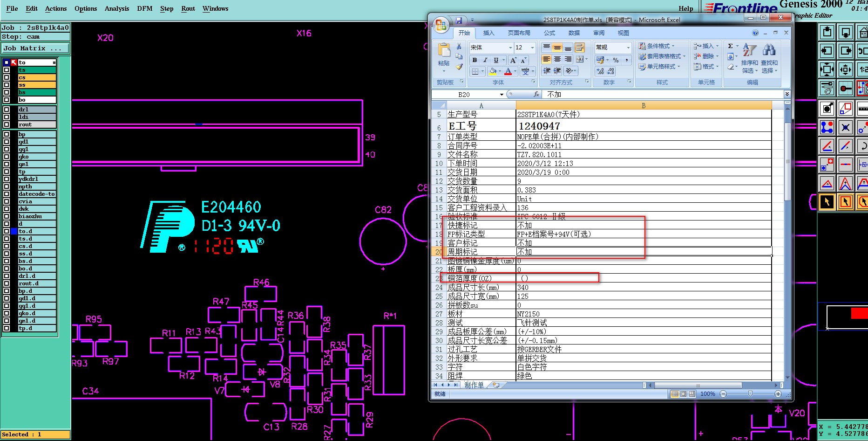Toggle the checkbox for layer tp.d

[7, 328]
